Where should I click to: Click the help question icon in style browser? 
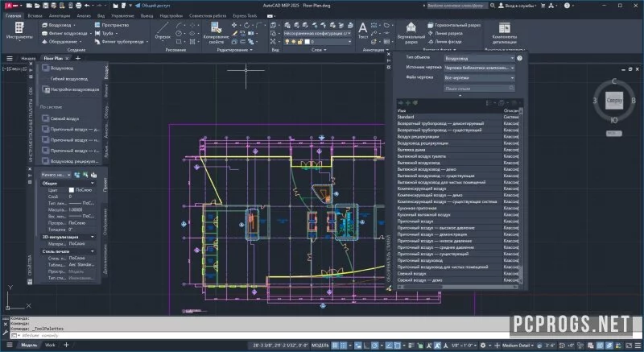519,58
